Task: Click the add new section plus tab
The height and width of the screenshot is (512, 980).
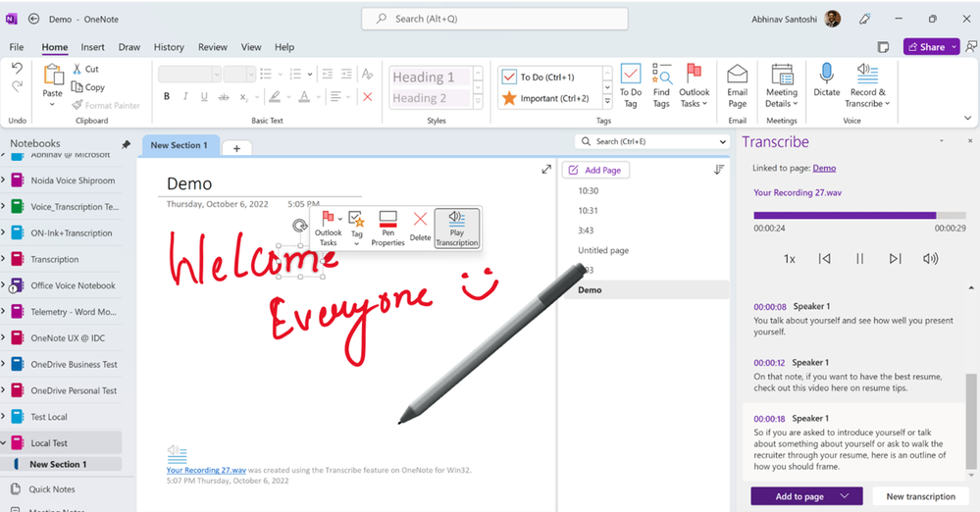Action: 236,148
